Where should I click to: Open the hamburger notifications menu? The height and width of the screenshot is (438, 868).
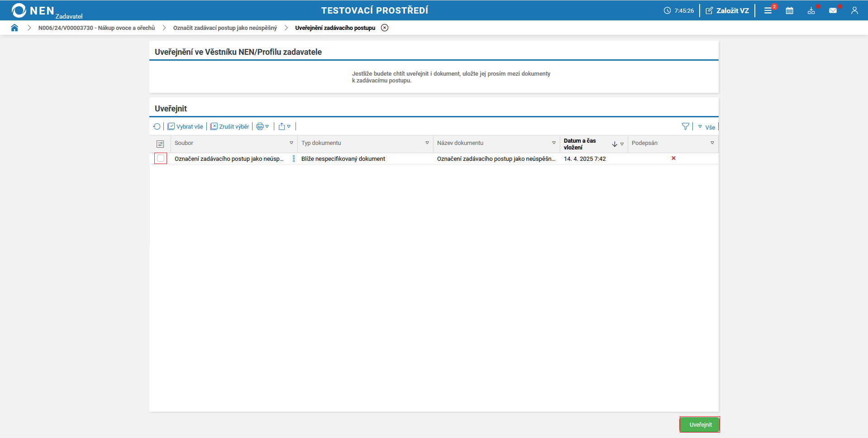coord(768,10)
